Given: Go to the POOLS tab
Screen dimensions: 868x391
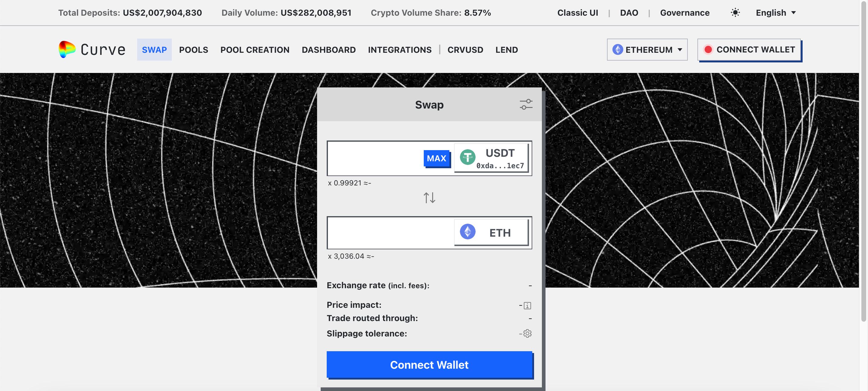Looking at the screenshot, I should 193,50.
